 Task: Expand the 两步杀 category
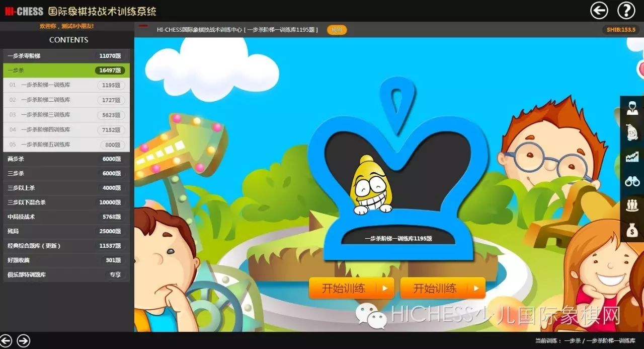click(66, 159)
